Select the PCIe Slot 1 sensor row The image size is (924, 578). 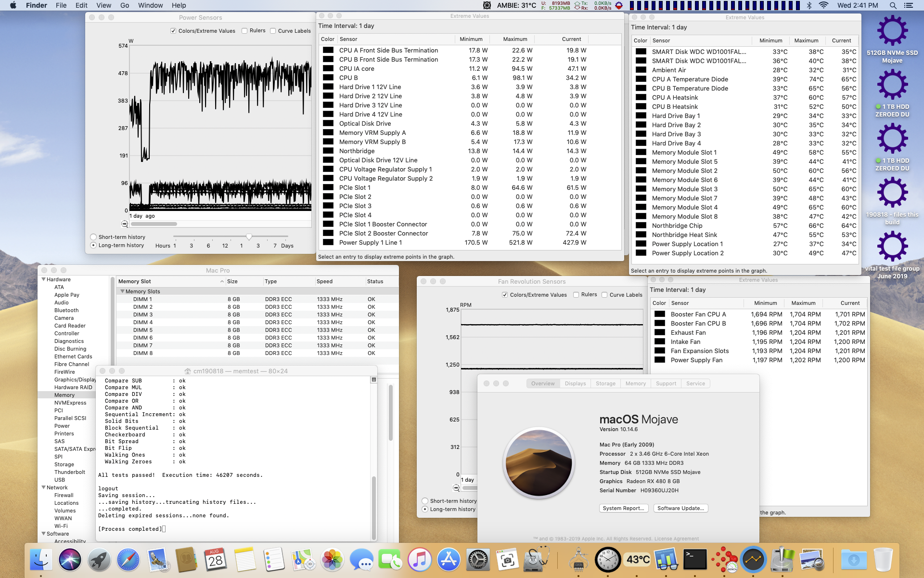pos(355,187)
